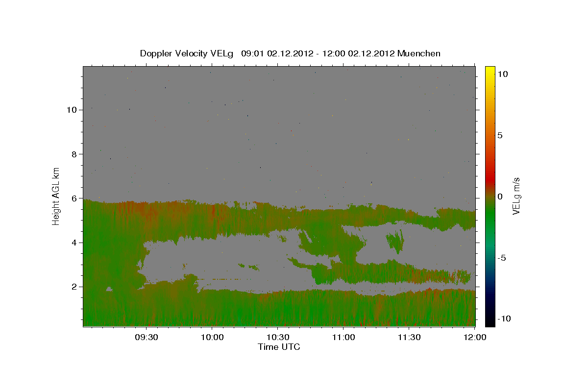This screenshot has height=392, width=588.
Task: Click the 11:30 time tick label
Action: point(409,337)
